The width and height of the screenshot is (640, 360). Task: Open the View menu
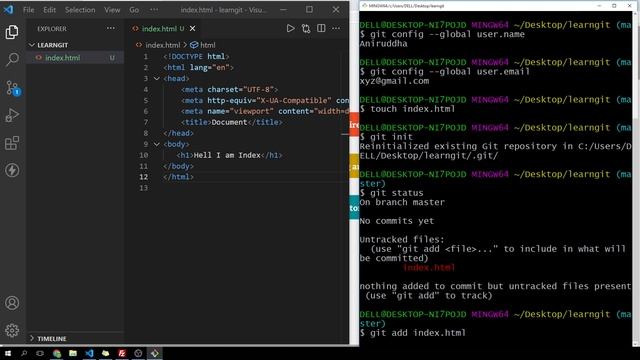click(x=112, y=10)
